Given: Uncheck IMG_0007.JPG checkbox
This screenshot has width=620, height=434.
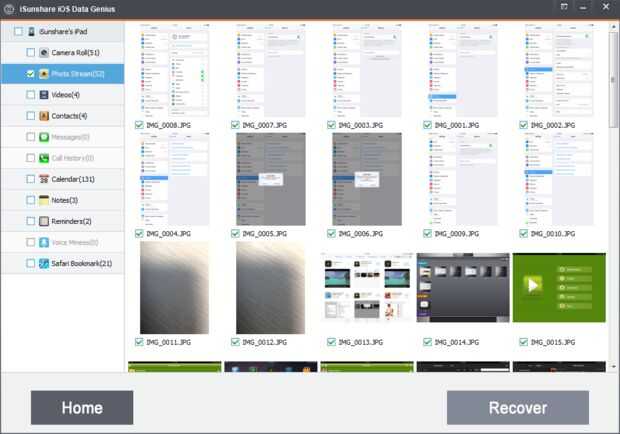Looking at the screenshot, I should 235,125.
